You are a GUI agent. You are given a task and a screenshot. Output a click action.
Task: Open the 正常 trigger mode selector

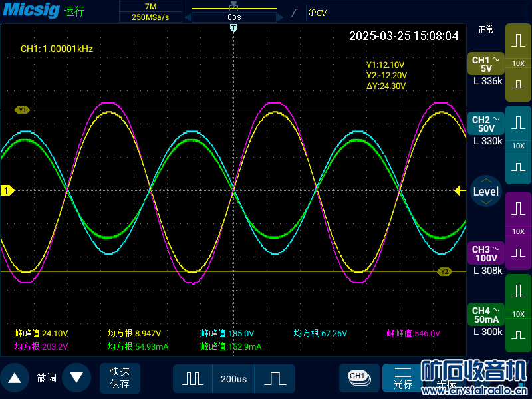click(x=486, y=30)
